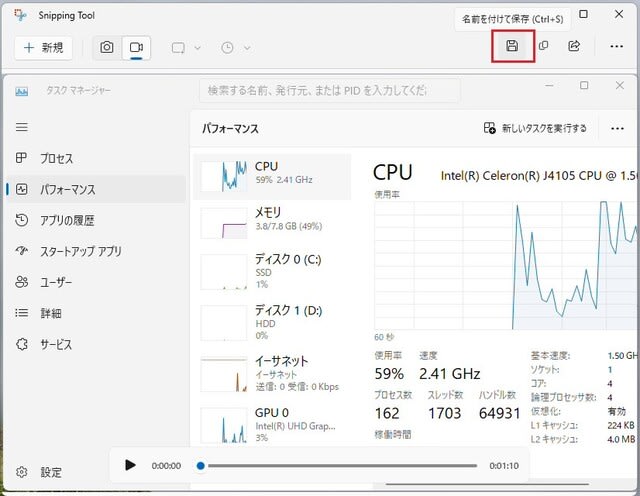Screen dimensions: 640x496
Task: Select the ディスク 1 (D:) entry
Action: click(272, 323)
